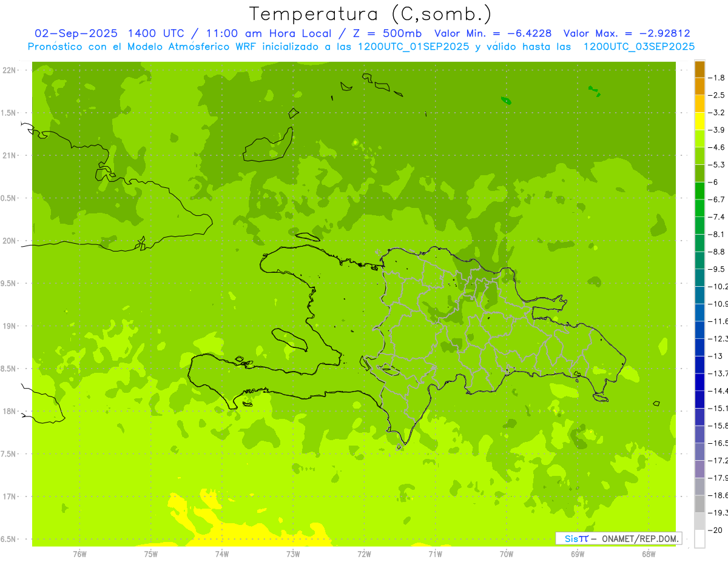Click the '-1.8' legend value

tap(717, 78)
